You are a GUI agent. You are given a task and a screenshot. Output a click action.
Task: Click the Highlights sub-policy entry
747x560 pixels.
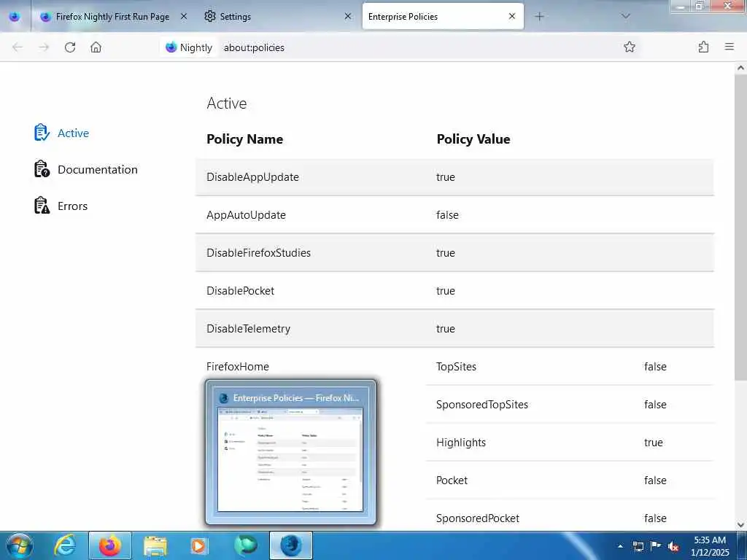pos(461,443)
